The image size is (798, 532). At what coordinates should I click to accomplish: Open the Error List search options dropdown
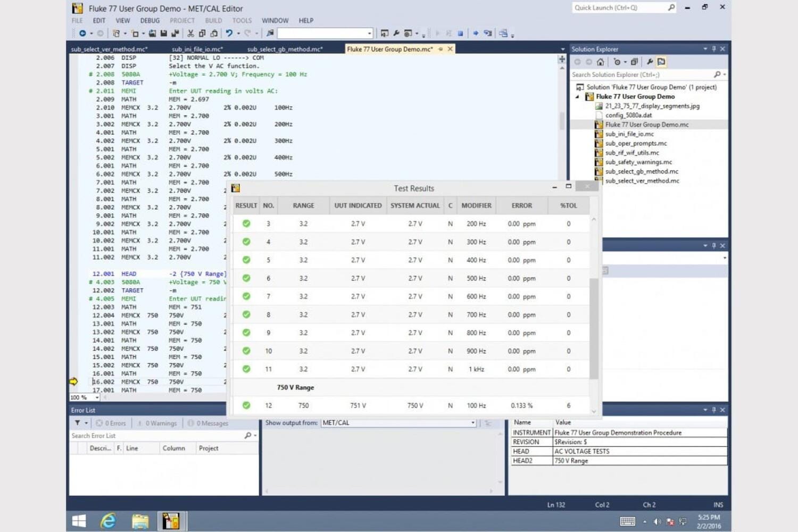tap(255, 436)
